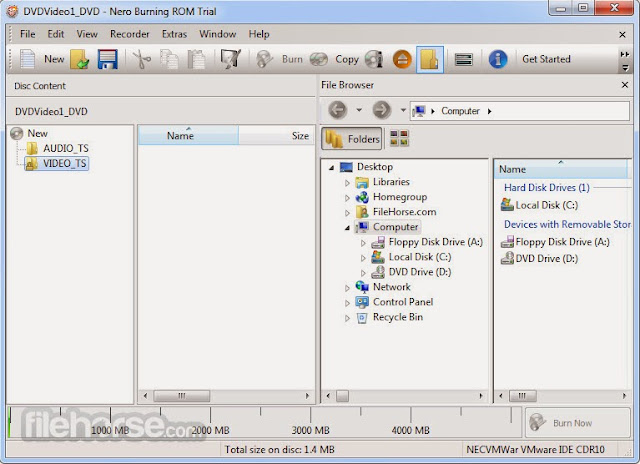Click the Copy disc toolbar button
Viewport: 640px width, 464px height.
pyautogui.click(x=334, y=59)
